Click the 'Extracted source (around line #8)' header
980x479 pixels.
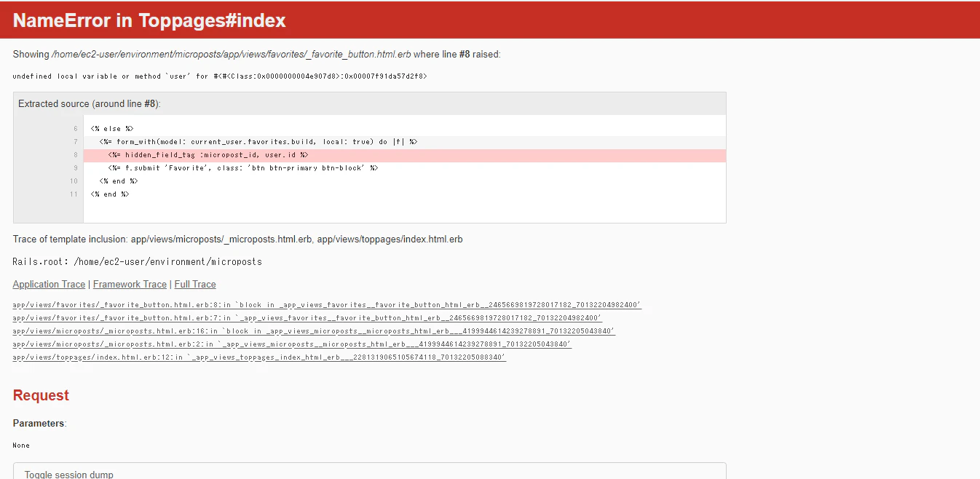click(x=370, y=104)
